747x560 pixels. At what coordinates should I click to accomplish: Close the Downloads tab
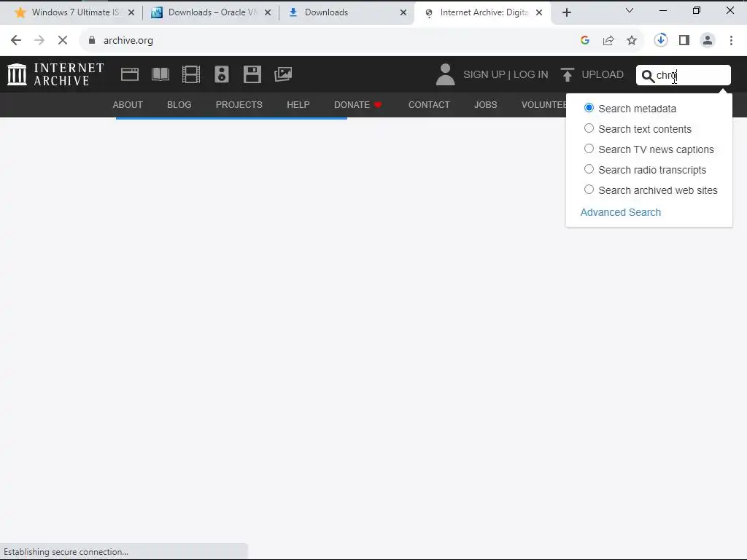tap(403, 12)
